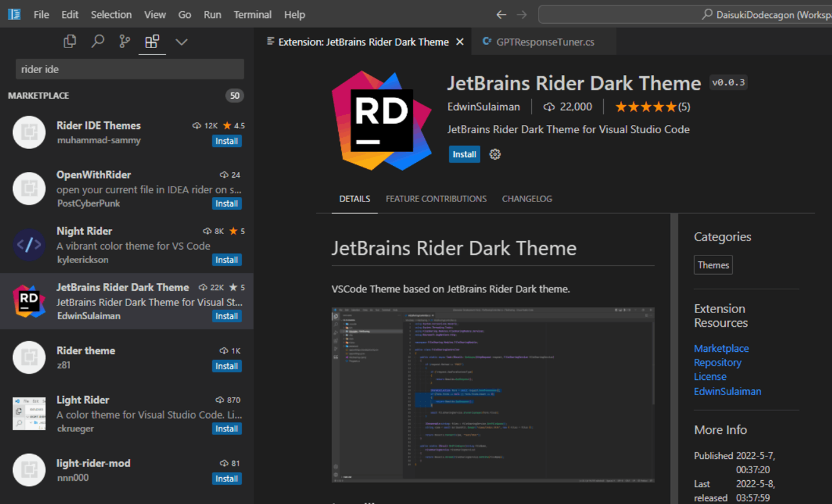Select the Extensions view icon
The height and width of the screenshot is (504, 832).
(x=152, y=42)
